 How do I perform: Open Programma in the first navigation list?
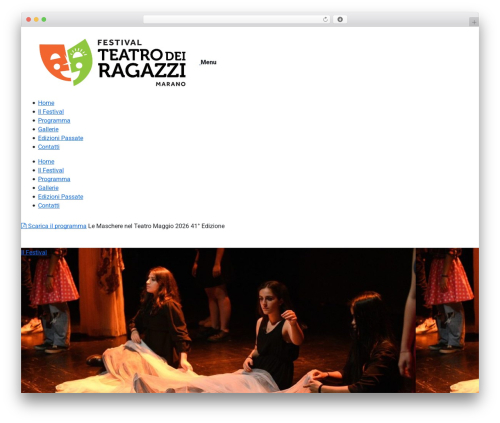coord(54,121)
